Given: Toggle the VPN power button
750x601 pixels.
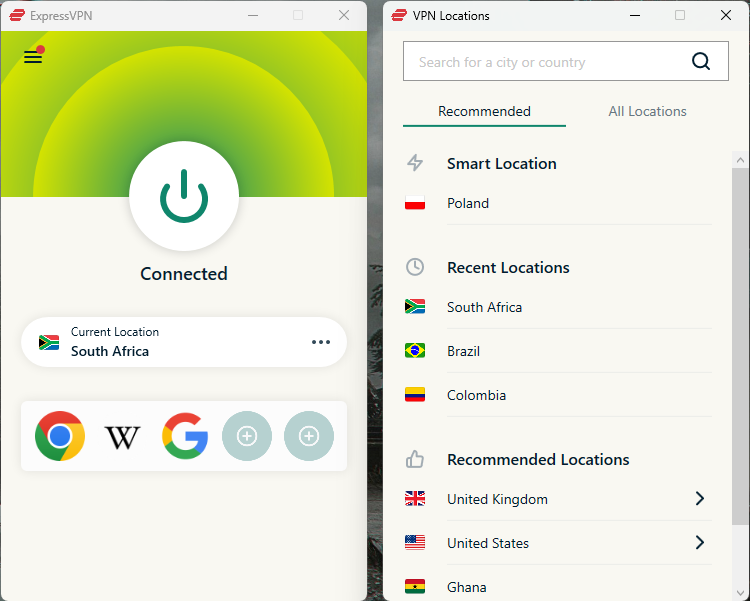Looking at the screenshot, I should 184,196.
